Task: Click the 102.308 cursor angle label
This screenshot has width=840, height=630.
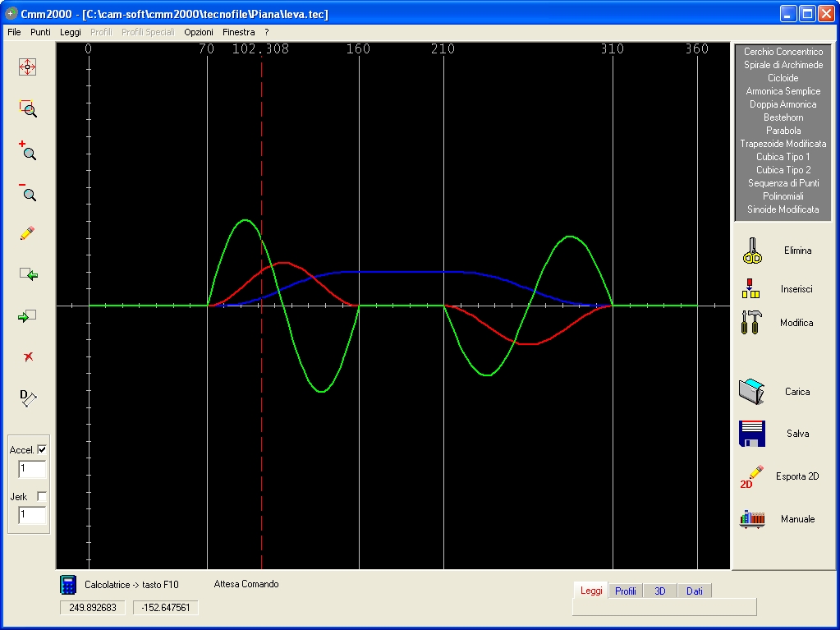Action: (260, 48)
